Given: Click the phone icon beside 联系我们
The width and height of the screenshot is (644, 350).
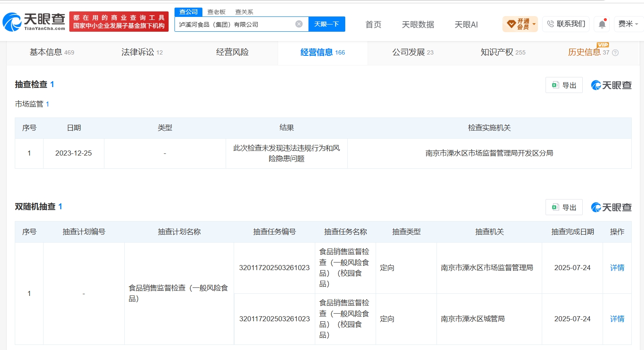Looking at the screenshot, I should (550, 24).
